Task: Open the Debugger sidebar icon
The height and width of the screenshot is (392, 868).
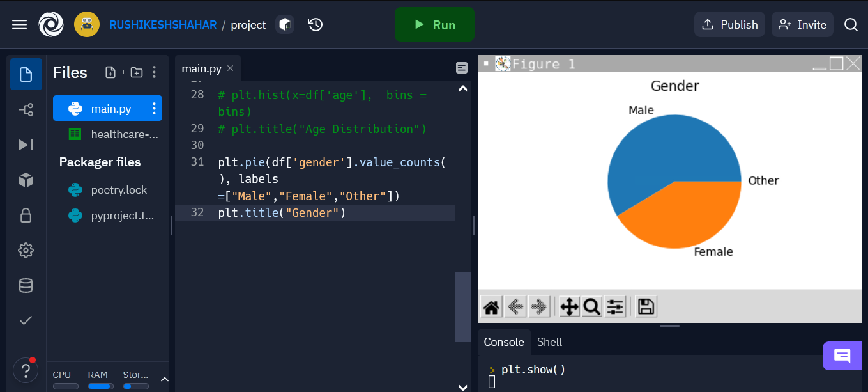Action: pyautogui.click(x=26, y=145)
